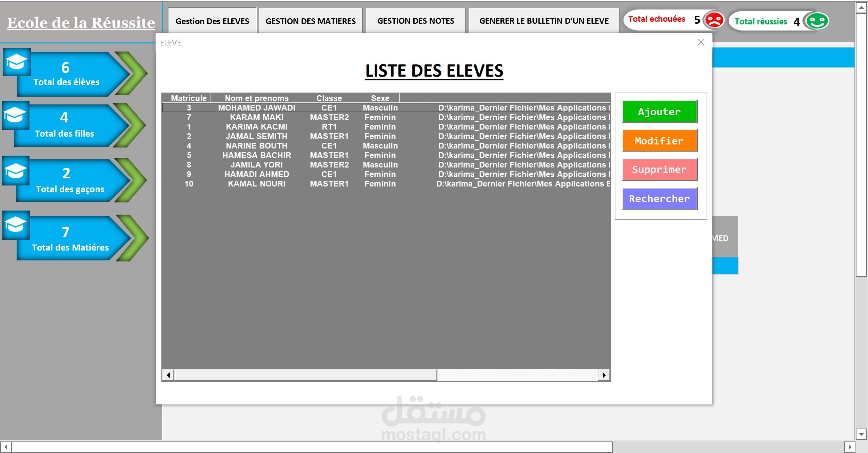Click graduation cap icon on Total des Matiéres
This screenshot has height=453, width=868.
point(16,225)
